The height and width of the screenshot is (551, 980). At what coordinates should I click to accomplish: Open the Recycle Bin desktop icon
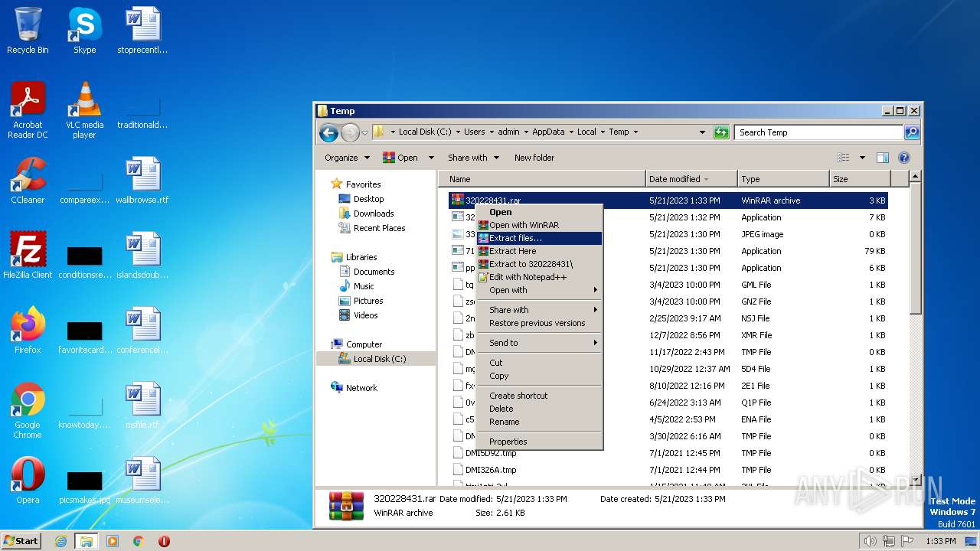(28, 31)
